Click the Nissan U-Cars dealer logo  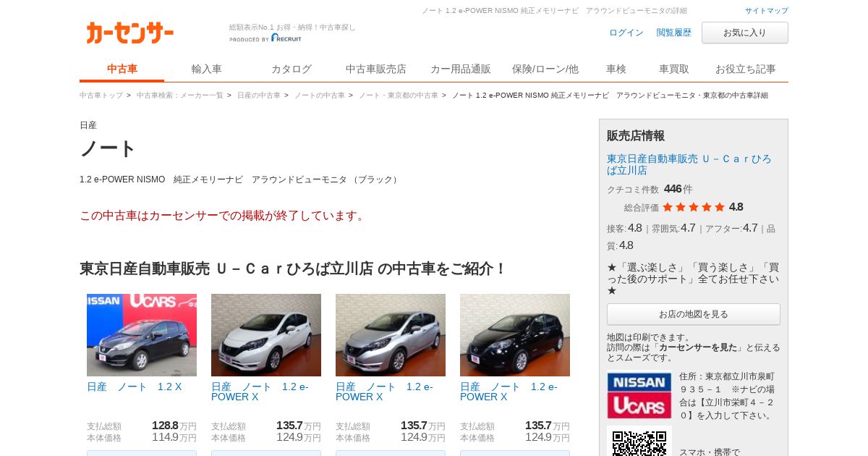click(x=639, y=395)
